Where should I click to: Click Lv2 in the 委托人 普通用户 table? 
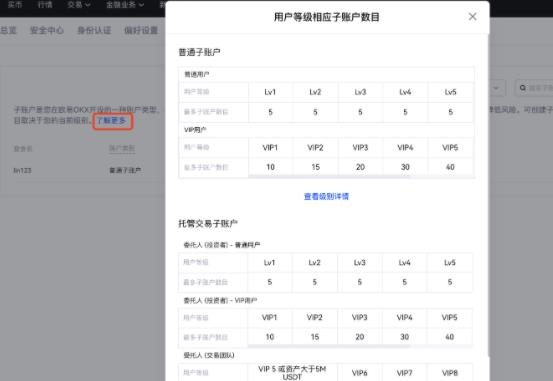click(x=314, y=263)
